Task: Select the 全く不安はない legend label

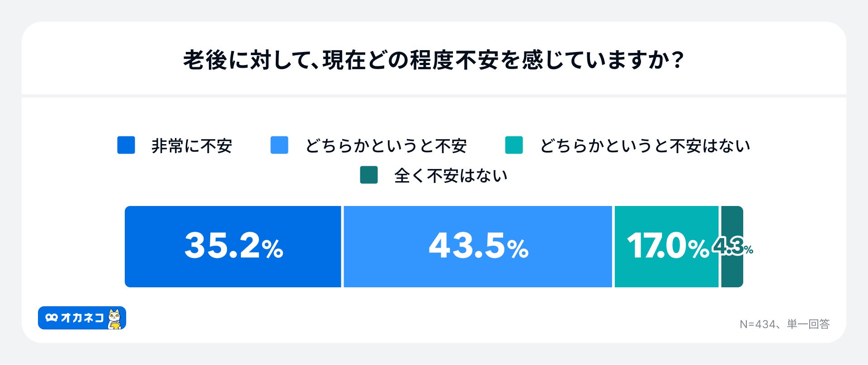Action: coord(451,176)
